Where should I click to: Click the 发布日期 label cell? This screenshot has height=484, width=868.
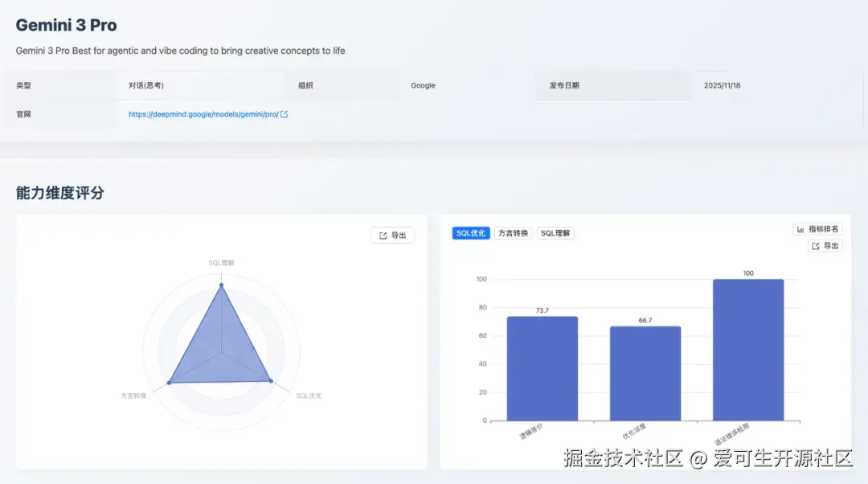[613, 85]
